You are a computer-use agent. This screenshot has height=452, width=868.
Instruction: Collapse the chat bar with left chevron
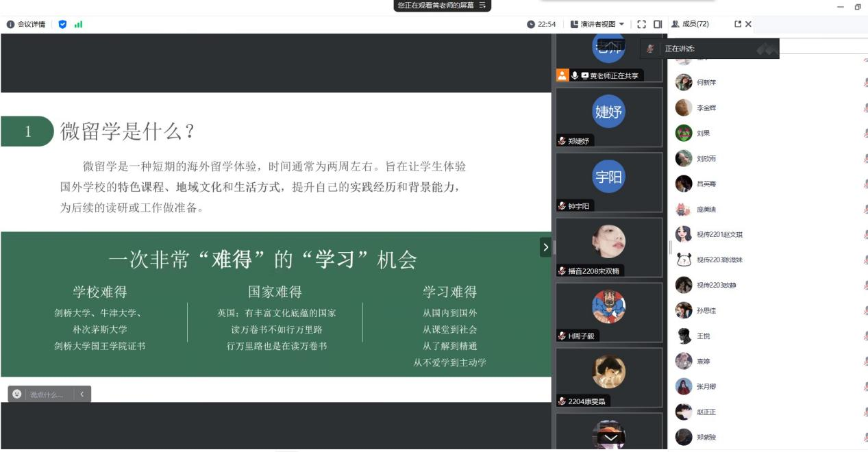(x=82, y=394)
